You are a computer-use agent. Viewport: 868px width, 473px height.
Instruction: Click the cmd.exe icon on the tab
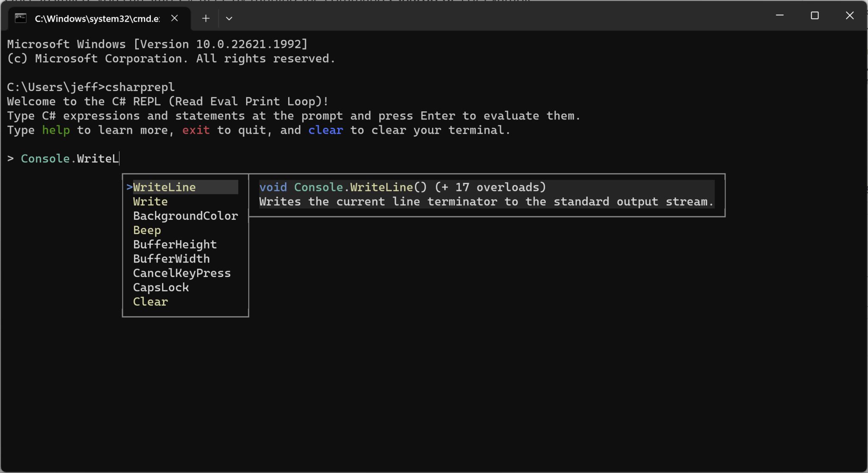pyautogui.click(x=20, y=18)
